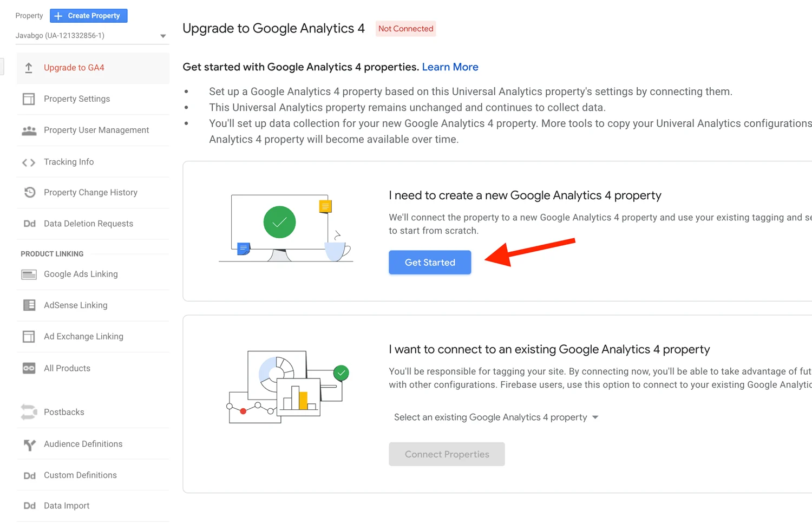
Task: Click the Audience Definitions fork icon
Action: point(29,444)
